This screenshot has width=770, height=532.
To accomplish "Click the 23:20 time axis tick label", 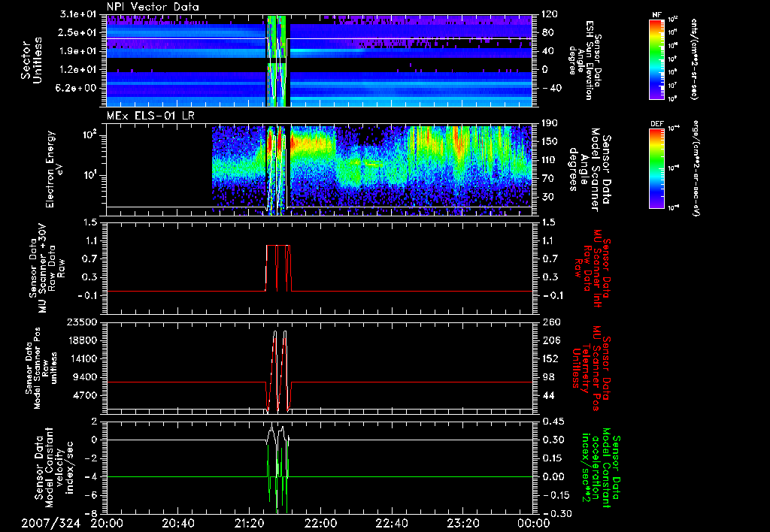I will (x=462, y=522).
